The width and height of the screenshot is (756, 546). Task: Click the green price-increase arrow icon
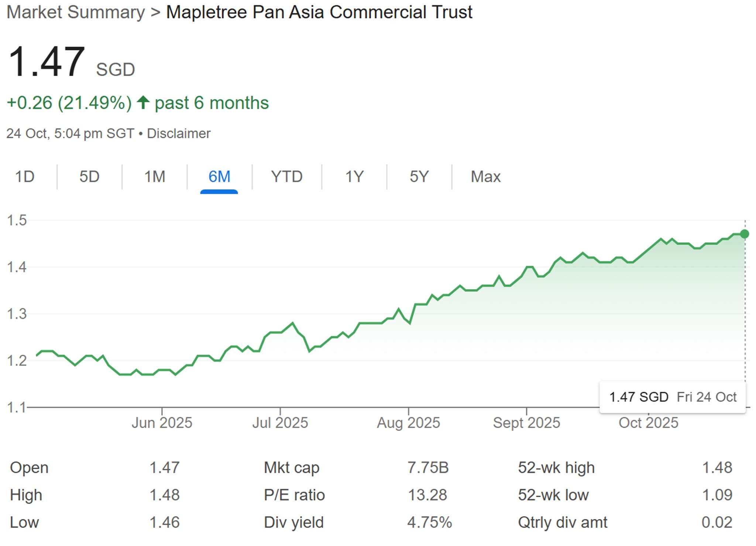[x=143, y=103]
